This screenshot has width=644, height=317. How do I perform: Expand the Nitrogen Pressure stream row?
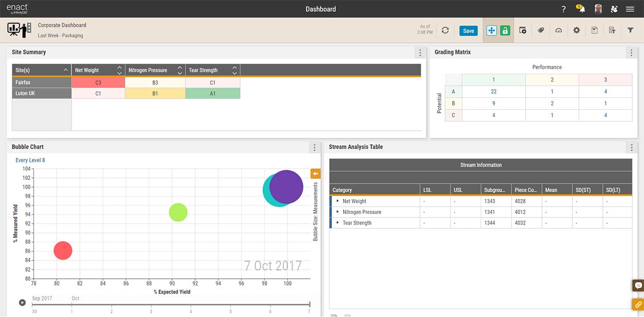337,212
